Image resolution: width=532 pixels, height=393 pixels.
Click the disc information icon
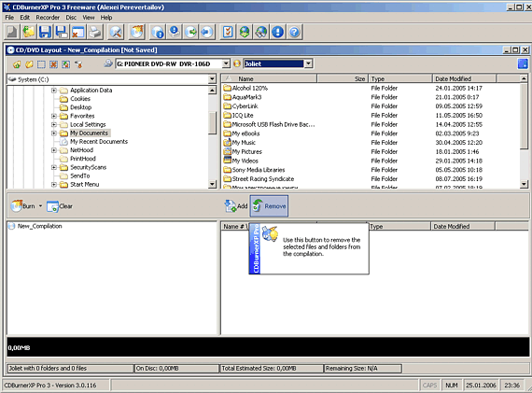pos(158,32)
